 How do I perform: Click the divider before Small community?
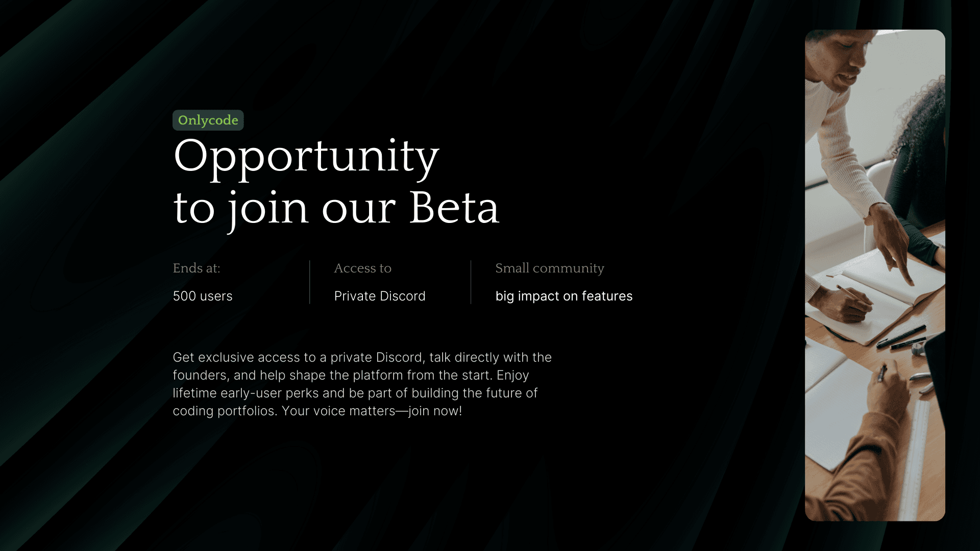pos(471,282)
